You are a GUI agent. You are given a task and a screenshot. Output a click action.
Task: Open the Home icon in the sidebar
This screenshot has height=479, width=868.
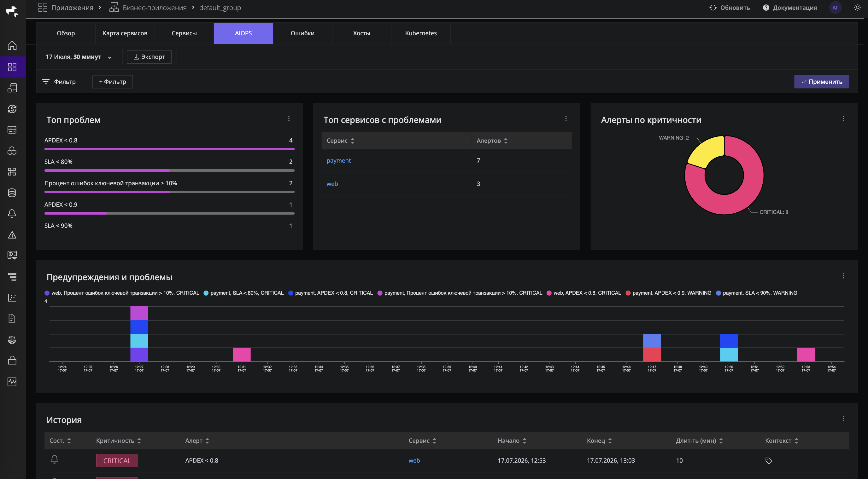click(x=12, y=45)
